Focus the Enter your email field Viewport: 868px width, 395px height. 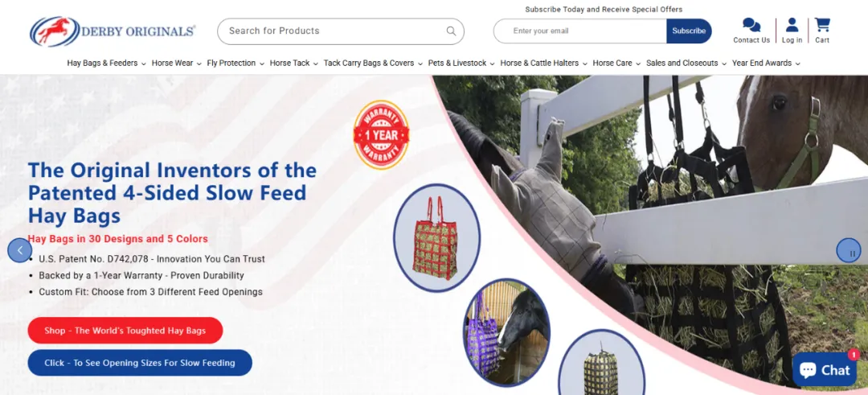[x=580, y=31]
